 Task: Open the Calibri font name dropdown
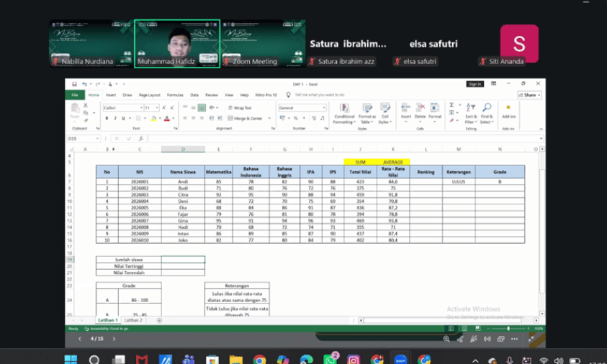(141, 108)
